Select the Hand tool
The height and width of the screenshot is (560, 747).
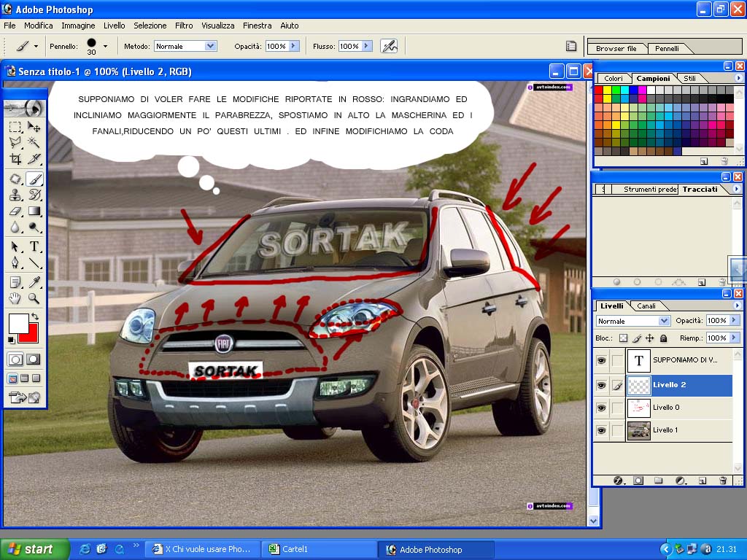pos(15,298)
